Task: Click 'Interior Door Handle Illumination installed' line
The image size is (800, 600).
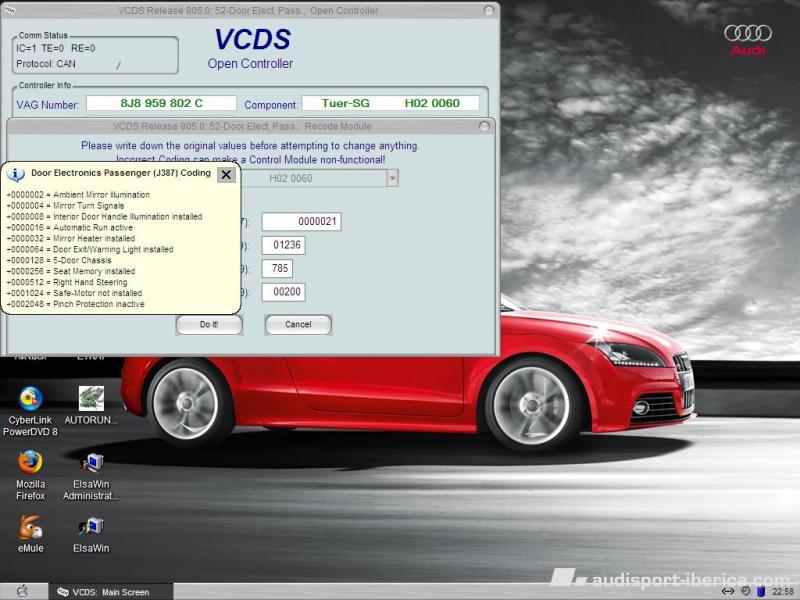Action: point(104,217)
